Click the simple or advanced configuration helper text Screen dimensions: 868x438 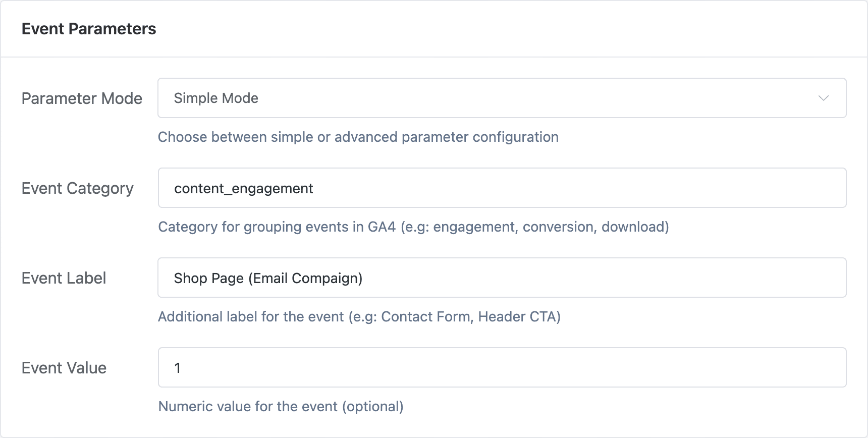click(x=358, y=137)
